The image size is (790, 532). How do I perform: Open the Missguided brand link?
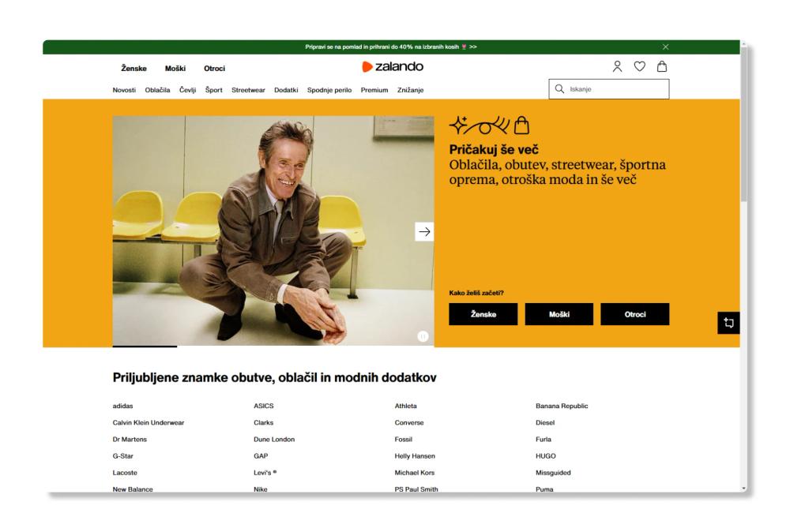tap(553, 472)
